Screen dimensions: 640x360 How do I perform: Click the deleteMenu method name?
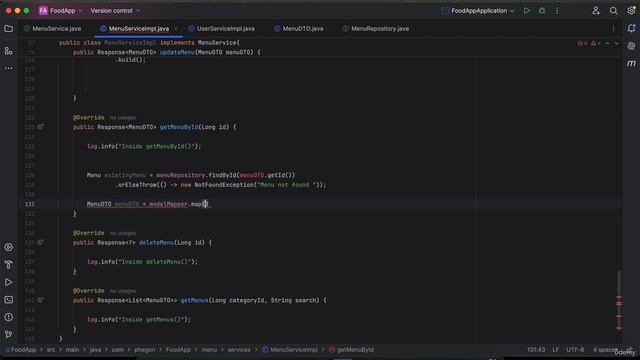point(156,242)
